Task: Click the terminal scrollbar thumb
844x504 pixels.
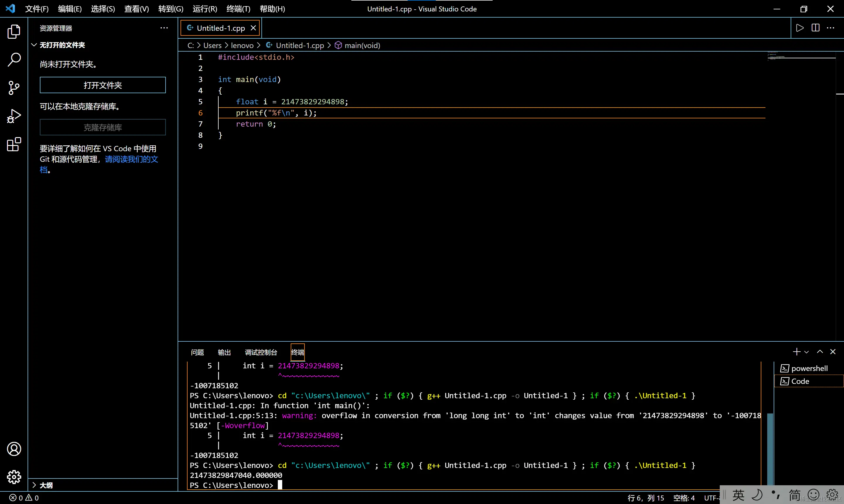Action: point(770,448)
